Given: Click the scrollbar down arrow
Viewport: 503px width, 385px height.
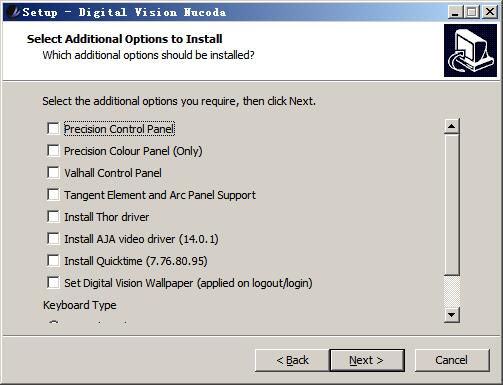Looking at the screenshot, I should click(452, 315).
